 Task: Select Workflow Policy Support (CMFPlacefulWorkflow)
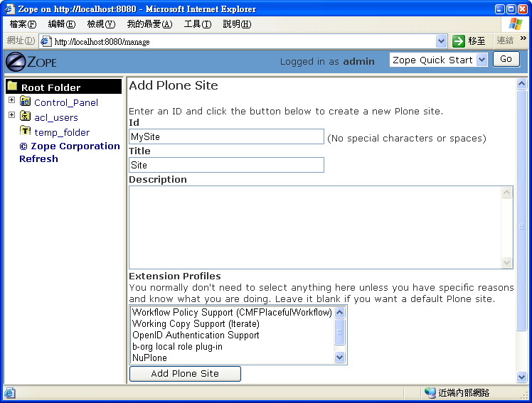point(232,312)
